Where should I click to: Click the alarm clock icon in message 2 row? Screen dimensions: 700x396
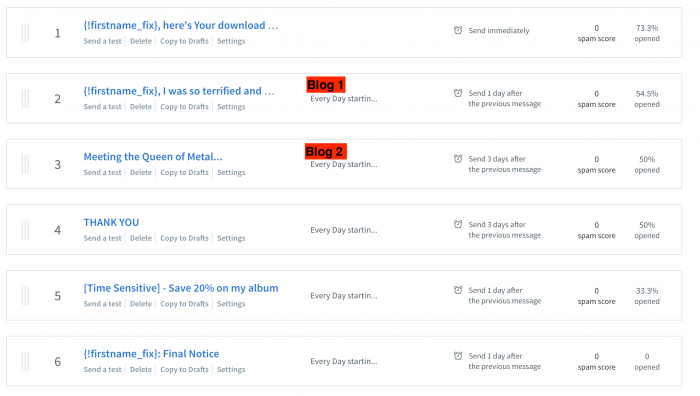pyautogui.click(x=458, y=93)
